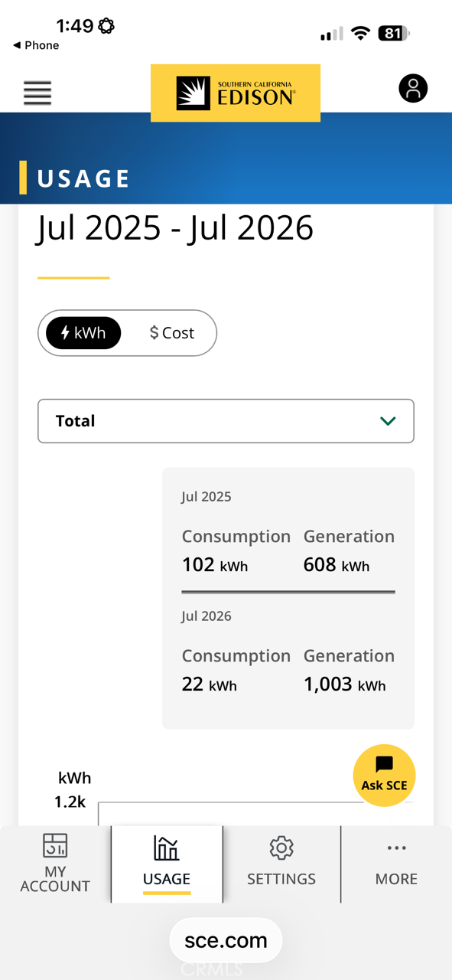The height and width of the screenshot is (980, 452).
Task: Tap the Usage chart icon
Action: [167, 848]
